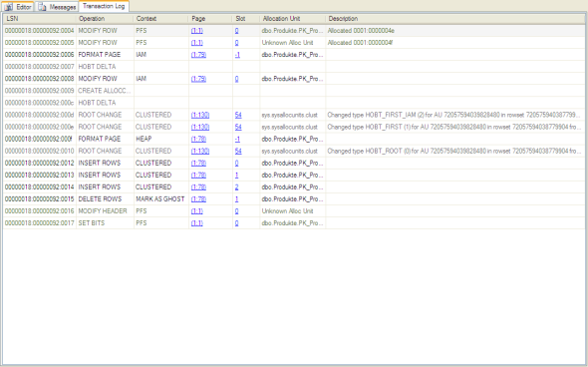The width and height of the screenshot is (588, 367).
Task: Click slot link 1 in LSN ...0013 row
Action: tap(236, 175)
